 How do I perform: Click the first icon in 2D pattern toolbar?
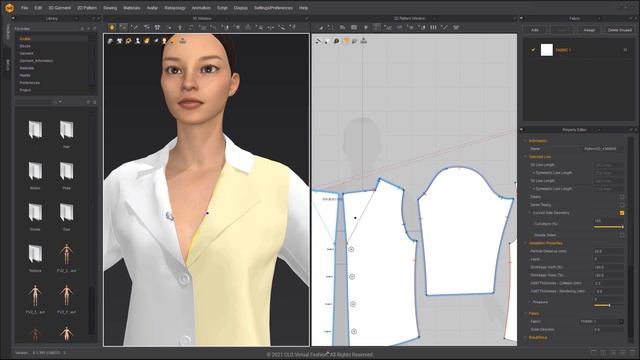pyautogui.click(x=320, y=27)
